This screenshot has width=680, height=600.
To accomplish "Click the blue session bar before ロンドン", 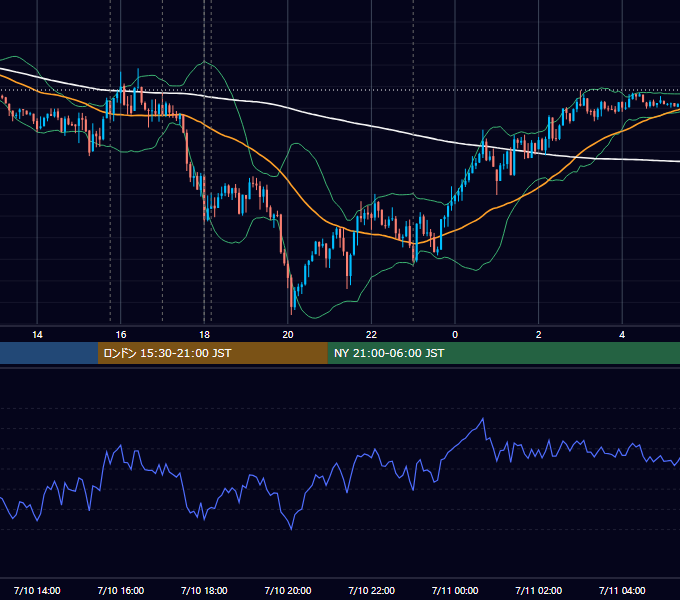I will click(x=49, y=353).
